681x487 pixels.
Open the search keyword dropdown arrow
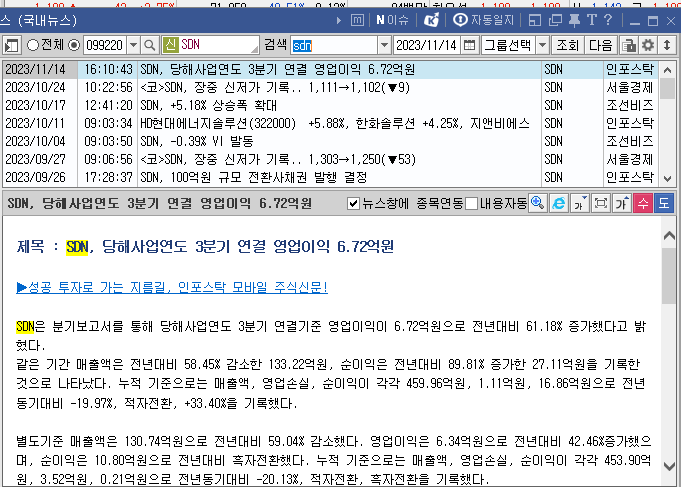coord(384,45)
